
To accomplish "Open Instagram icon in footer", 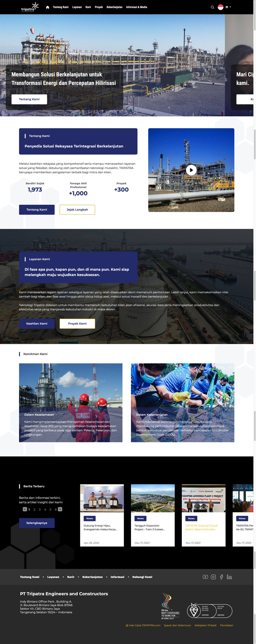I will tap(213, 577).
